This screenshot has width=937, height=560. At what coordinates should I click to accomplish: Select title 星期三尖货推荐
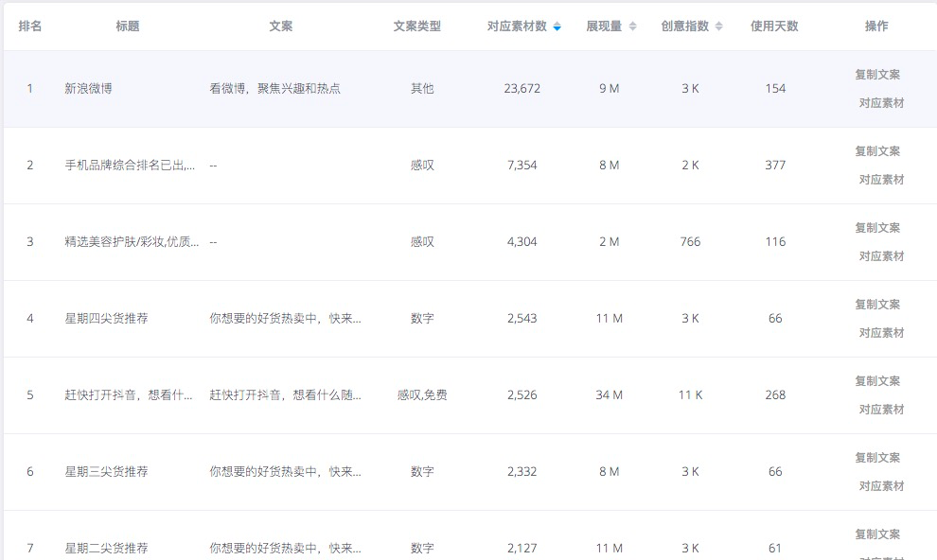[106, 472]
